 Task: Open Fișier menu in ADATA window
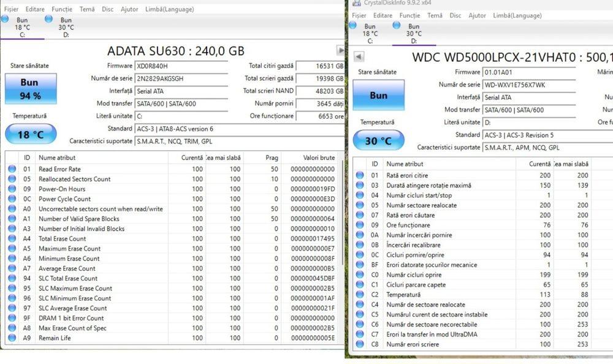[x=11, y=9]
